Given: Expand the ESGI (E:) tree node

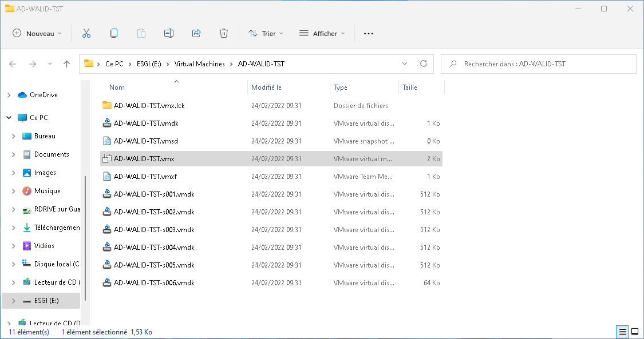Looking at the screenshot, I should [14, 301].
